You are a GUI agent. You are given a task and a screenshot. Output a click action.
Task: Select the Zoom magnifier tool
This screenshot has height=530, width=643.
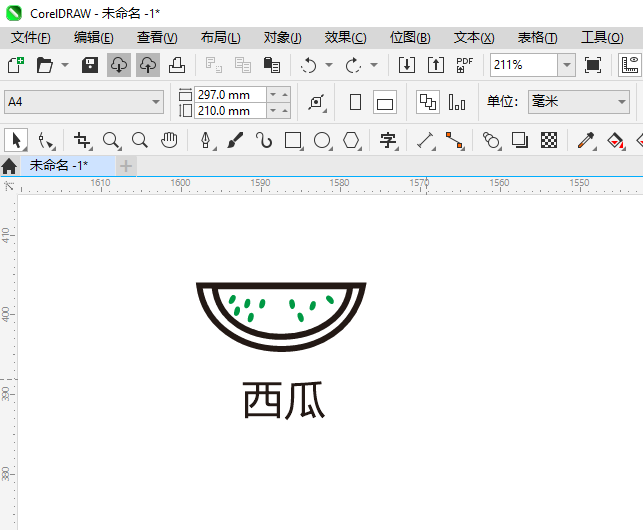click(x=111, y=141)
